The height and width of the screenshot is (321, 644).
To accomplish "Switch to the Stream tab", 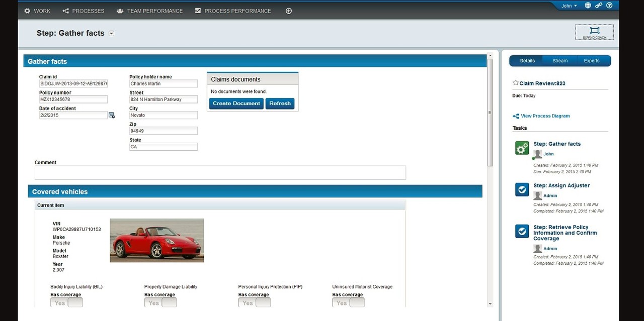I will (559, 61).
